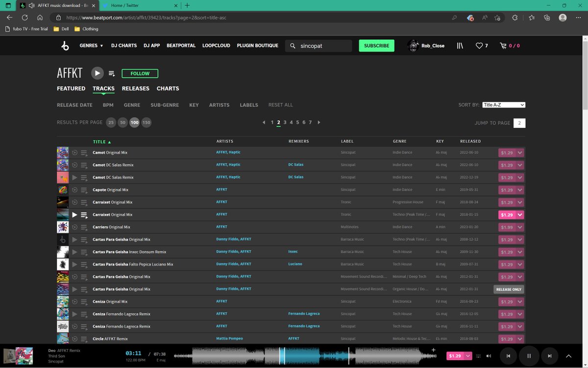Image resolution: width=588 pixels, height=368 pixels.
Task: Expand price options for Camot Original Mix
Action: click(519, 153)
